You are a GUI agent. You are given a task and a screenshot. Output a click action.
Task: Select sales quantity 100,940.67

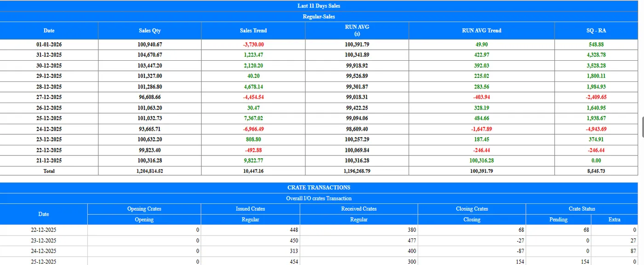[x=150, y=45]
